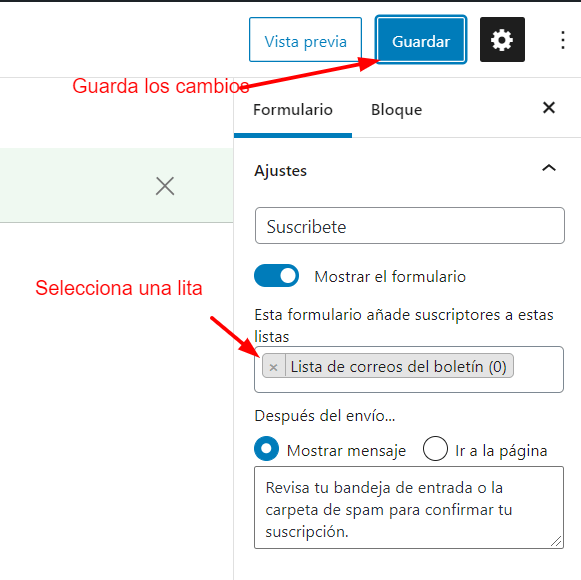Select the Ir a la página radio
This screenshot has width=581, height=580.
435,449
